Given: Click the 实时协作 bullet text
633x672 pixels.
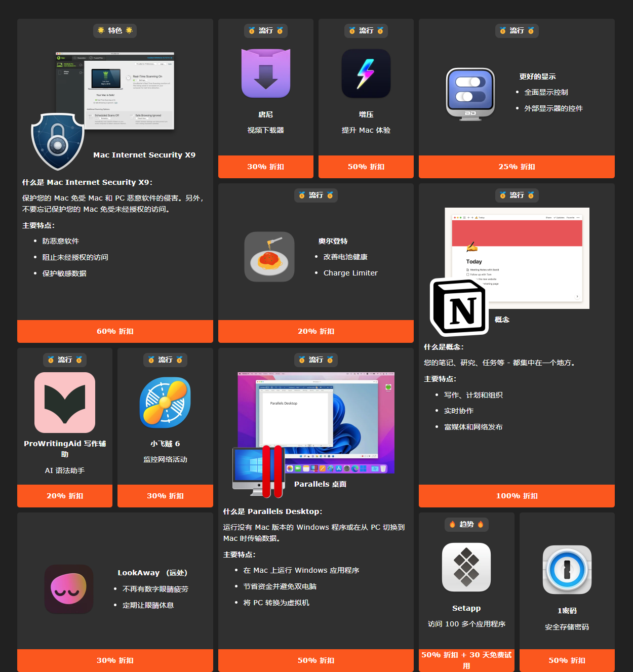Looking at the screenshot, I should tap(459, 411).
